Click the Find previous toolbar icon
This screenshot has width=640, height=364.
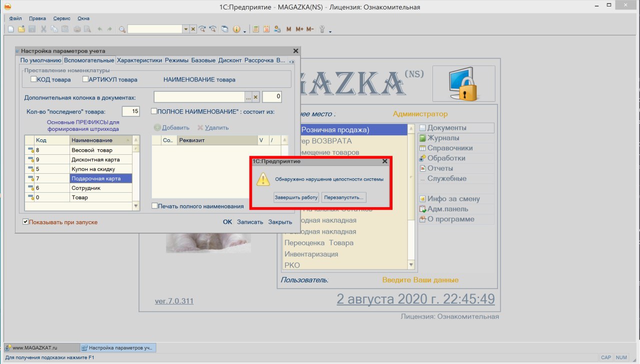point(212,29)
